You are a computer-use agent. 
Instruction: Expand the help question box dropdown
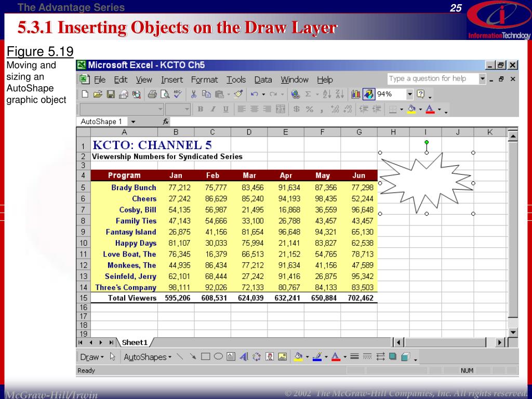pyautogui.click(x=482, y=79)
